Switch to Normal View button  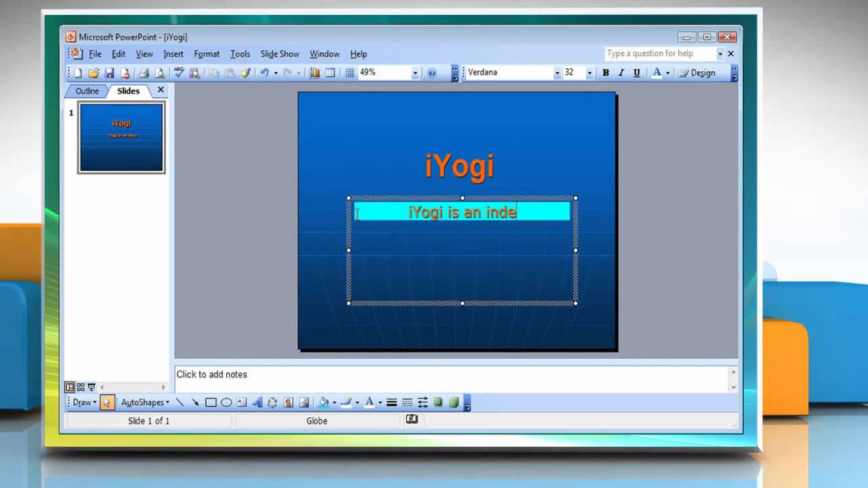point(70,387)
